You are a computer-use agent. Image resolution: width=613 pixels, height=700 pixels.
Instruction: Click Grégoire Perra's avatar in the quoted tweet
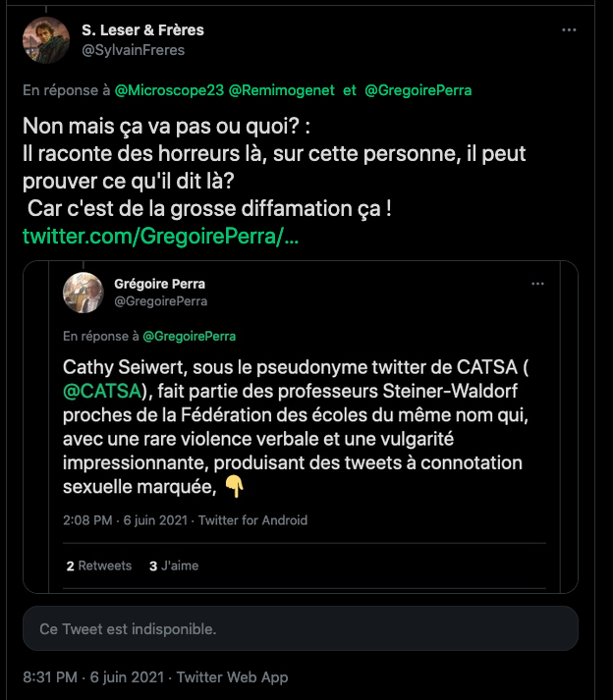(x=84, y=293)
